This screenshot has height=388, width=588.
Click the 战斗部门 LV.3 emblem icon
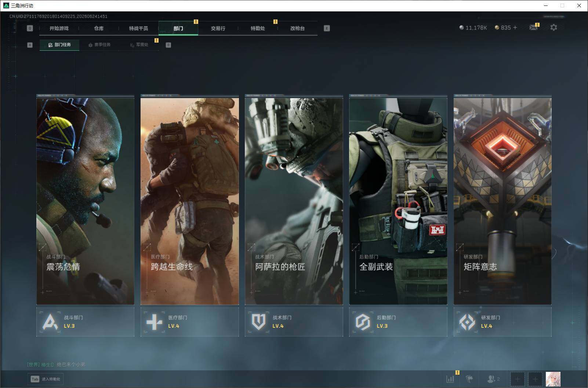pyautogui.click(x=50, y=322)
